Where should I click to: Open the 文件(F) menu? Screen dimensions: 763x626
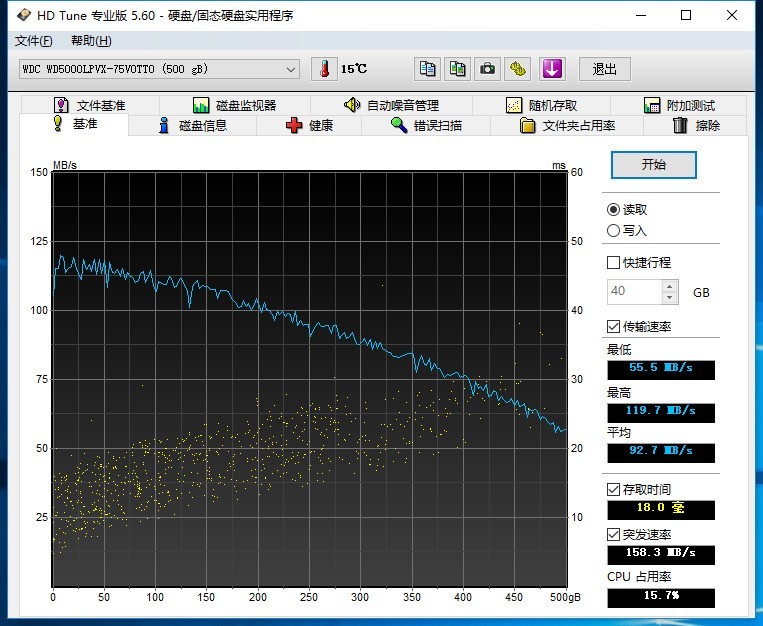click(x=33, y=41)
